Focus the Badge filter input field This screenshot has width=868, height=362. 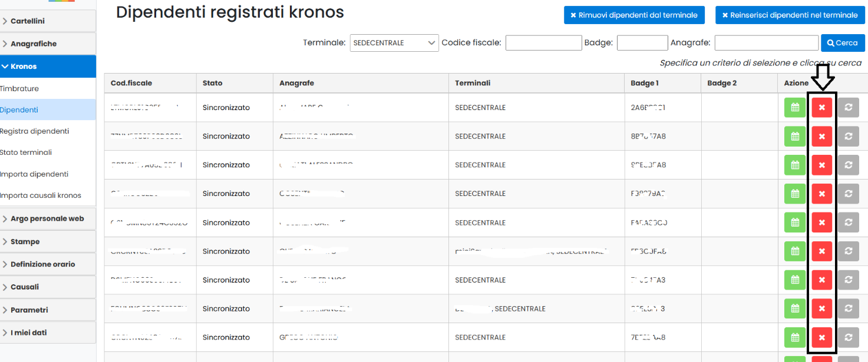point(642,43)
